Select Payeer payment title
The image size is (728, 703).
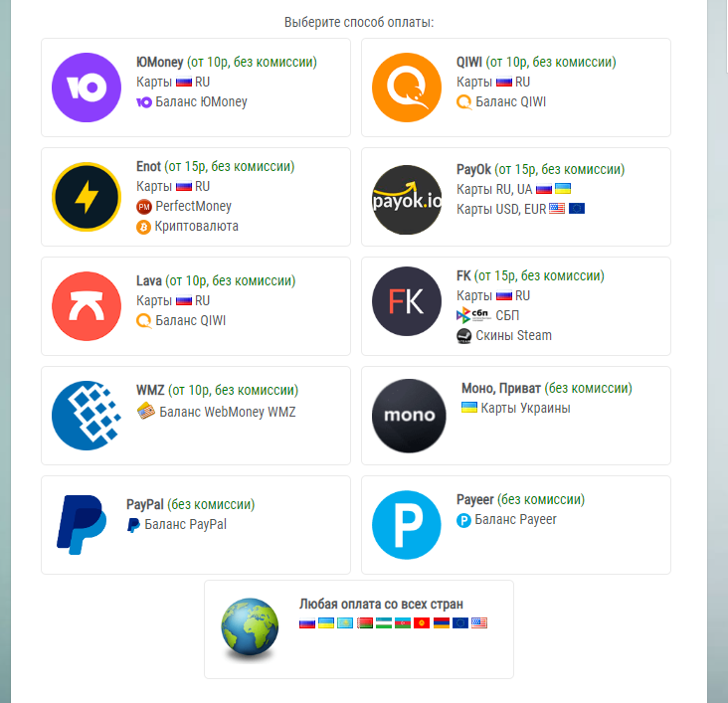coord(520,499)
